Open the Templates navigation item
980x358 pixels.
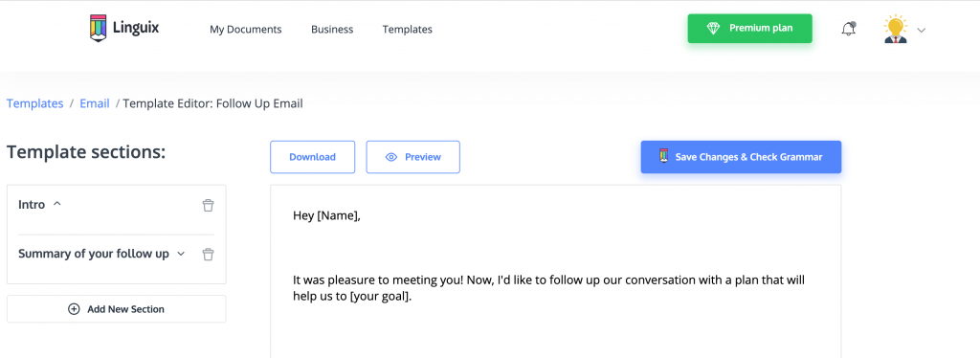407,30
